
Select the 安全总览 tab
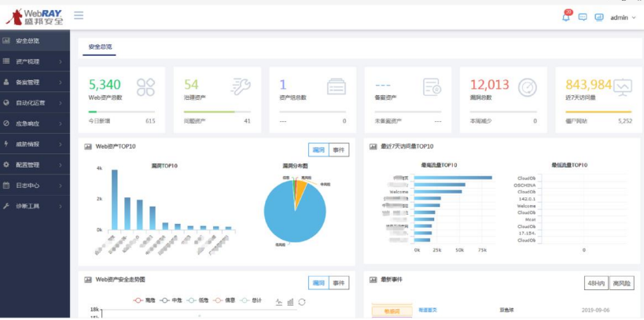click(99, 47)
